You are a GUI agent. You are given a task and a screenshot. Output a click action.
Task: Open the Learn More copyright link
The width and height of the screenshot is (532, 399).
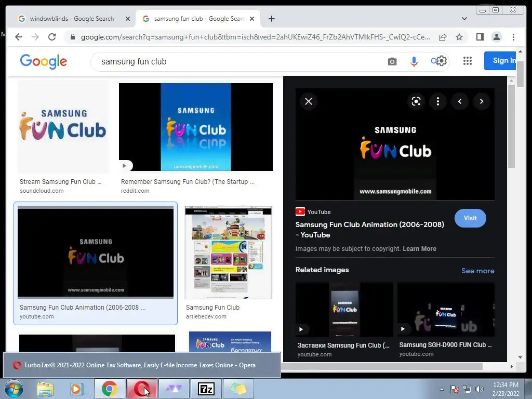click(419, 249)
